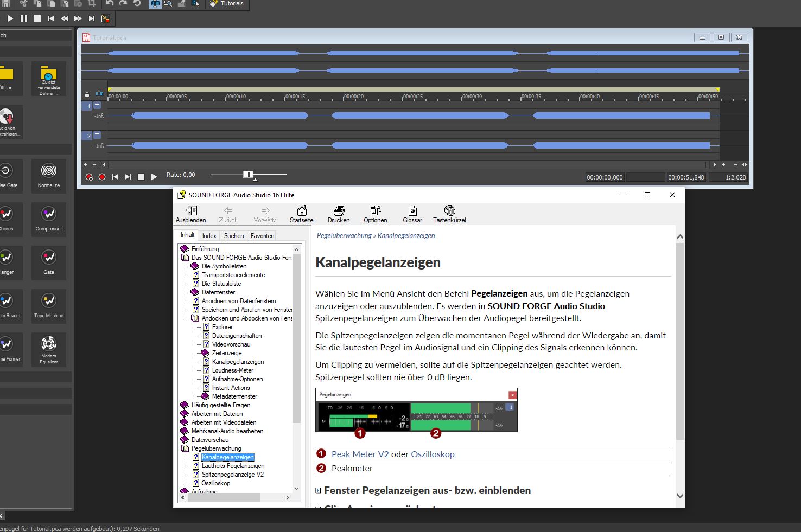Click the yellow loop region bar above the ruler
Screen dimensions: 801x532
coord(414,89)
